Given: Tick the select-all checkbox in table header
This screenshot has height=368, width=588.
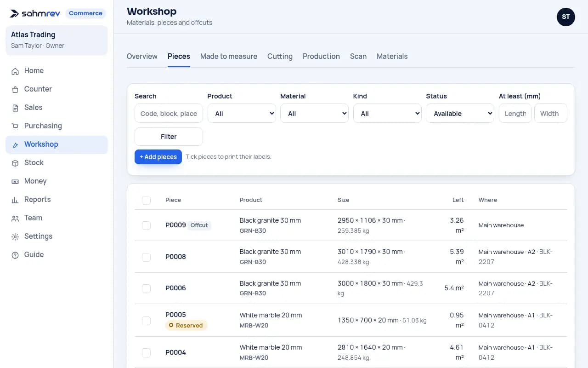Looking at the screenshot, I should tap(146, 200).
